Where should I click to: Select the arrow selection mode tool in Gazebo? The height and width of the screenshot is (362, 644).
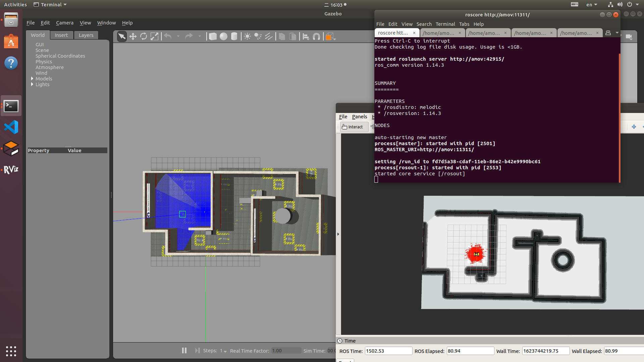coord(122,37)
